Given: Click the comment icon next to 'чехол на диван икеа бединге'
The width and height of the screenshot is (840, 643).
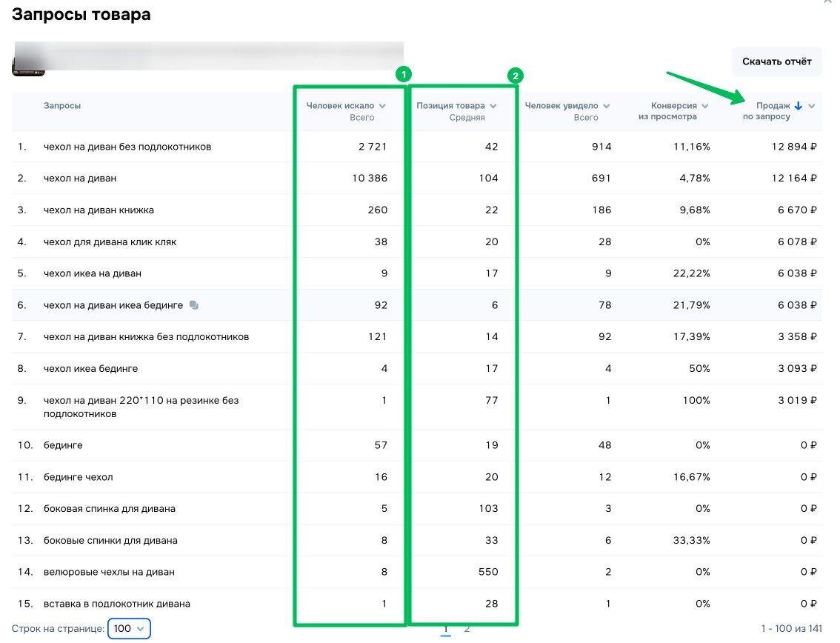Looking at the screenshot, I should (194, 305).
